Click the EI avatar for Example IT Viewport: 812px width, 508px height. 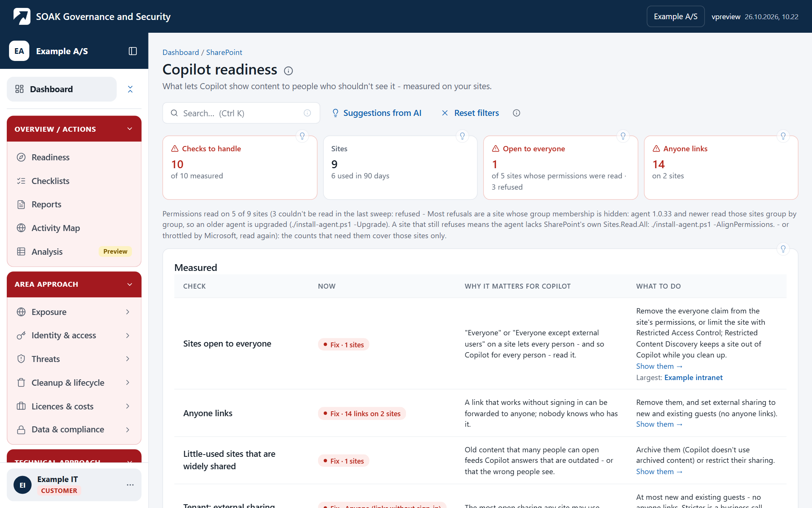tap(23, 485)
